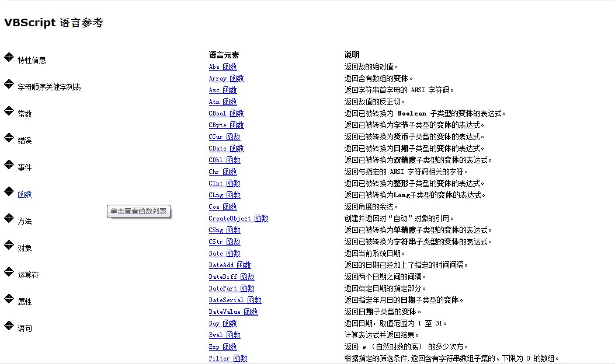Click the VBScript 语言参考 page title
The height and width of the screenshot is (364, 615).
click(x=54, y=22)
